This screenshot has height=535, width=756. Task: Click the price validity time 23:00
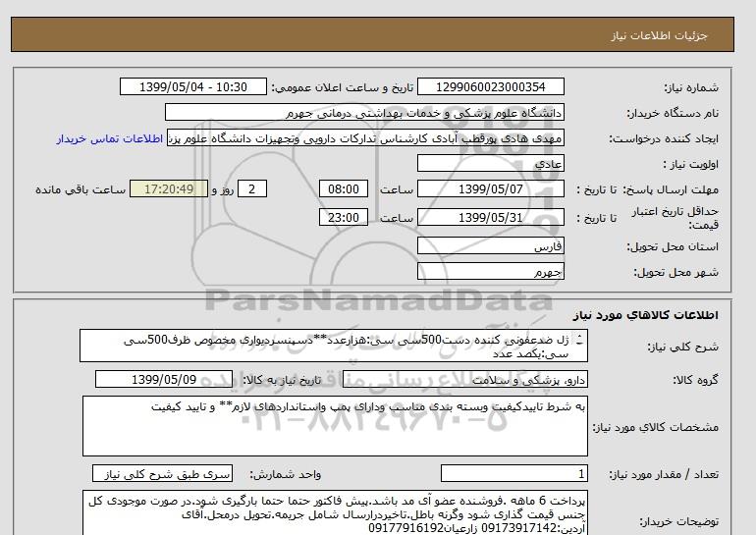tap(344, 217)
